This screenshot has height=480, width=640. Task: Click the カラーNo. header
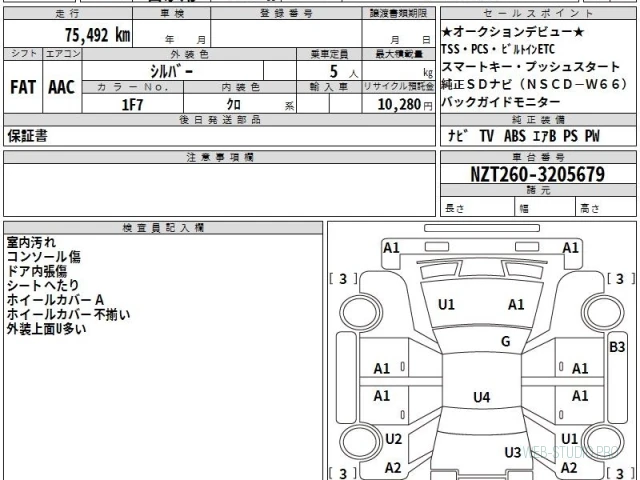coord(133,87)
